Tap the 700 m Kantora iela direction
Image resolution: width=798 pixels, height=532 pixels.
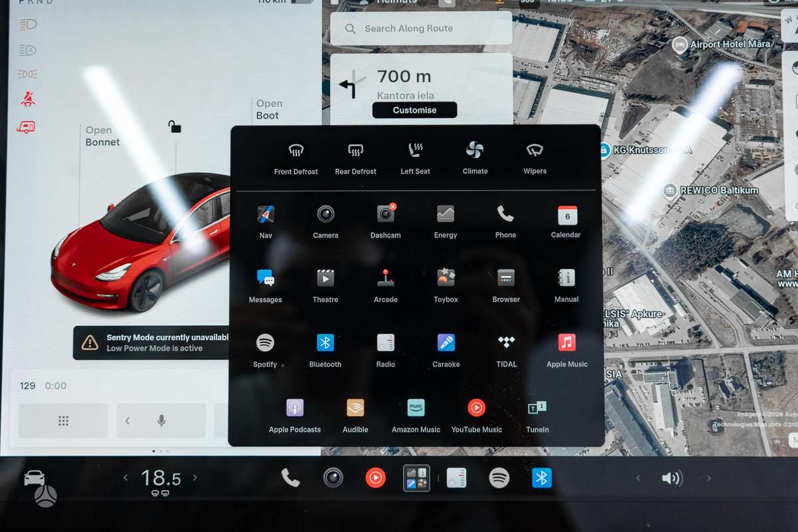pyautogui.click(x=421, y=85)
